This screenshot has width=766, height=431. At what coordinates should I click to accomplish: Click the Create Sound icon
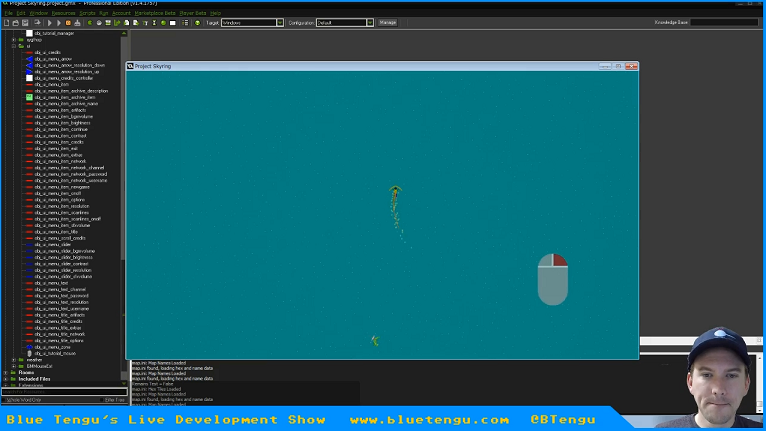point(99,23)
